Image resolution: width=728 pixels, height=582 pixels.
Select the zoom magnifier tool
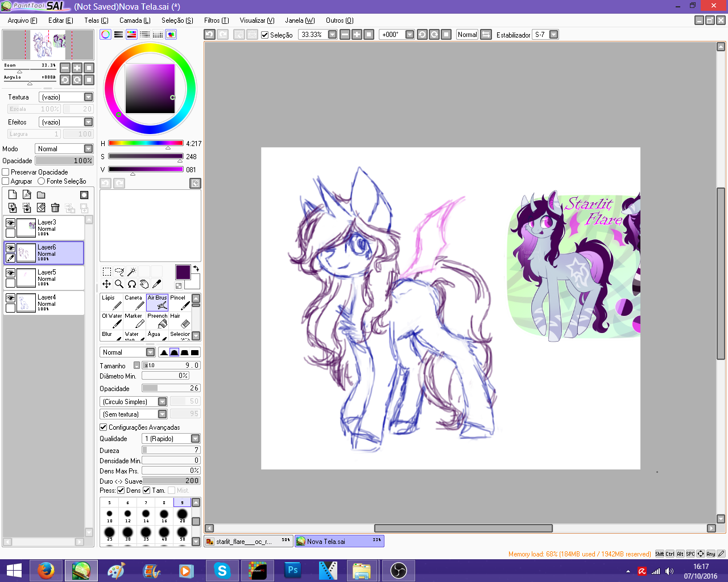pos(119,284)
